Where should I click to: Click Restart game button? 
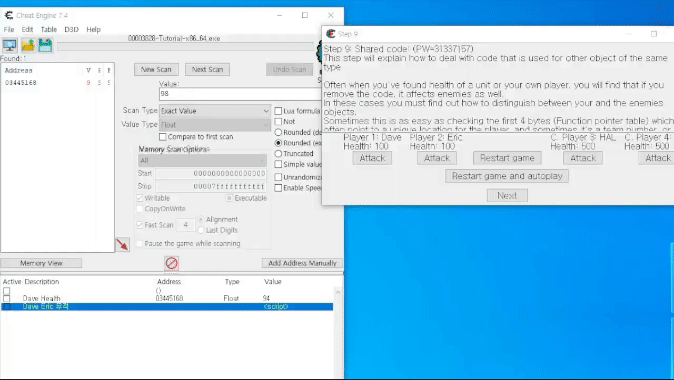tap(507, 158)
